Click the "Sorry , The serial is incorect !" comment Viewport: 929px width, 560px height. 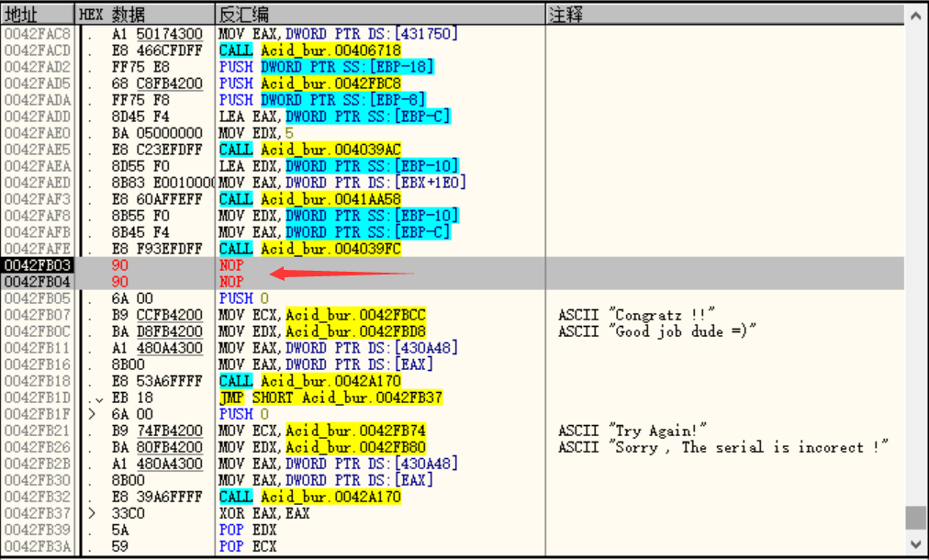pos(723,447)
